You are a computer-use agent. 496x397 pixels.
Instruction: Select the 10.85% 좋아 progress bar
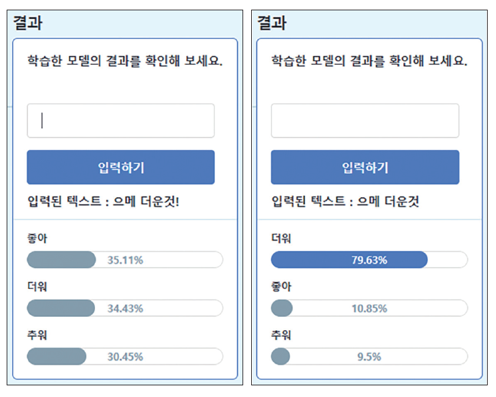[x=369, y=308]
